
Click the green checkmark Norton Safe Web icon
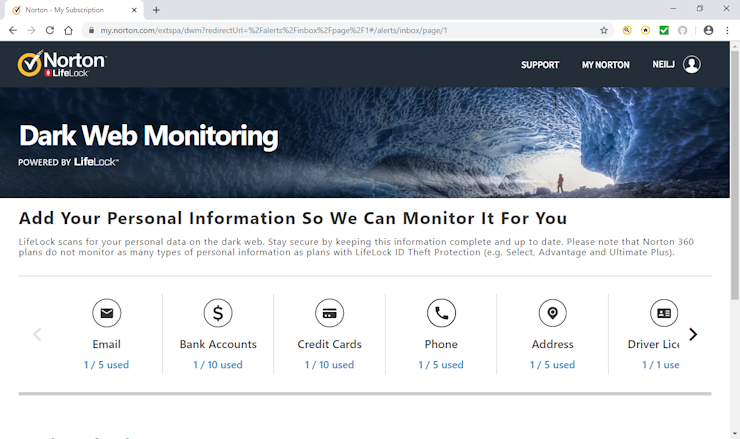tap(664, 30)
